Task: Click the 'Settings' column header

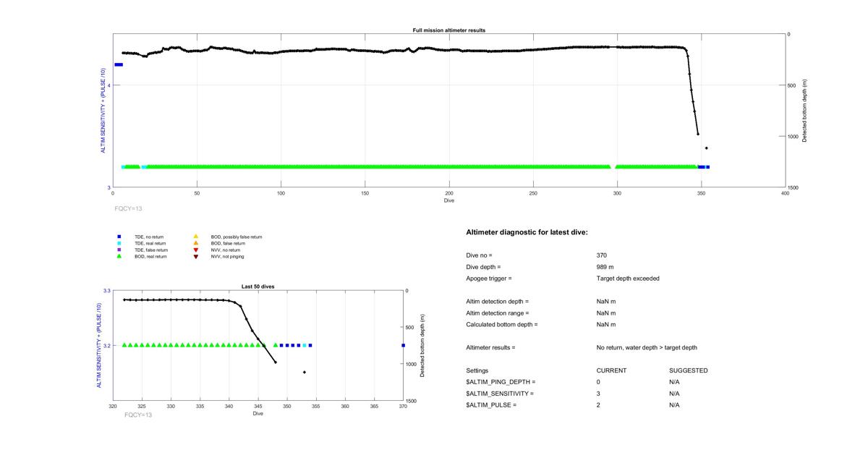Action: pos(477,371)
